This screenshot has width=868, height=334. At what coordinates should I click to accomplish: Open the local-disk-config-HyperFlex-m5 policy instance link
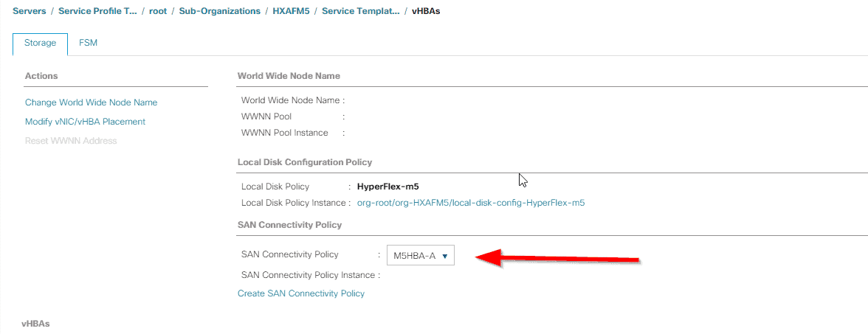click(x=471, y=202)
